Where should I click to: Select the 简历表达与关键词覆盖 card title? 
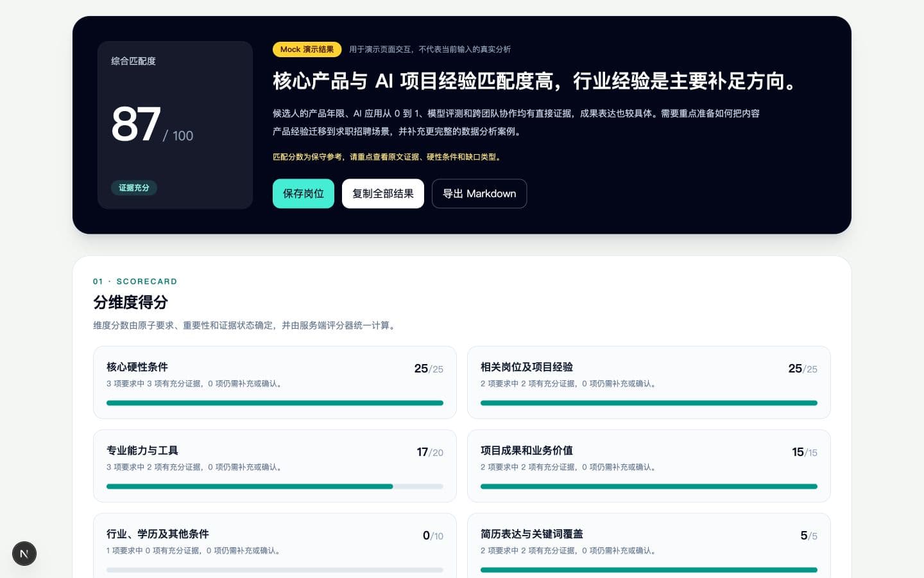532,534
